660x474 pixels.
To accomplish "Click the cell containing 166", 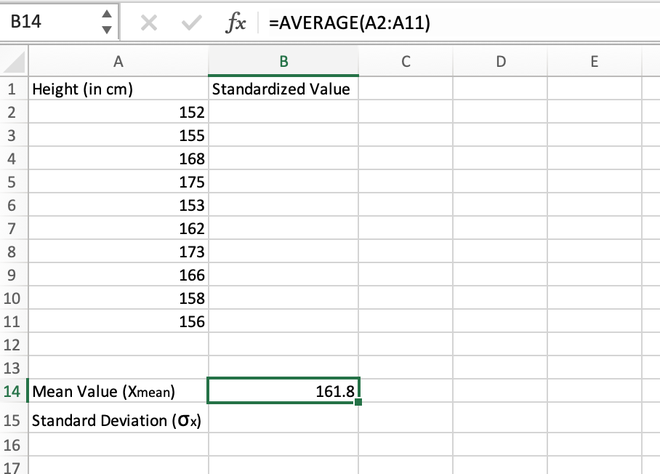I will coord(118,275).
